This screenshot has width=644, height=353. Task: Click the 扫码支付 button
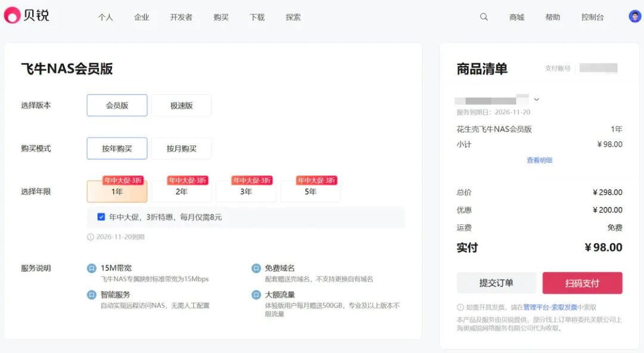pos(583,283)
